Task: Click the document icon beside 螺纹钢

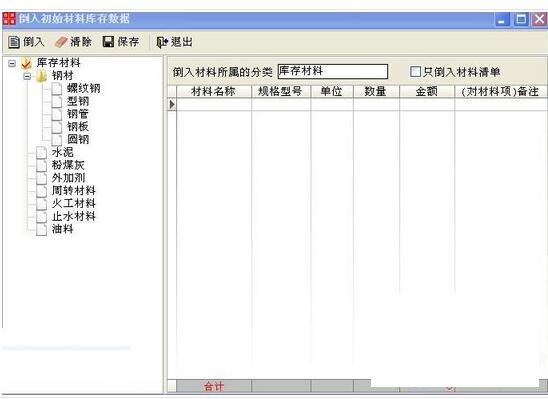Action: (x=57, y=88)
